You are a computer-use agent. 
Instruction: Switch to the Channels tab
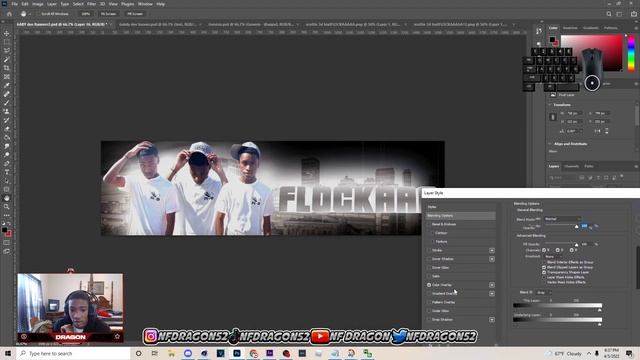tap(571, 166)
